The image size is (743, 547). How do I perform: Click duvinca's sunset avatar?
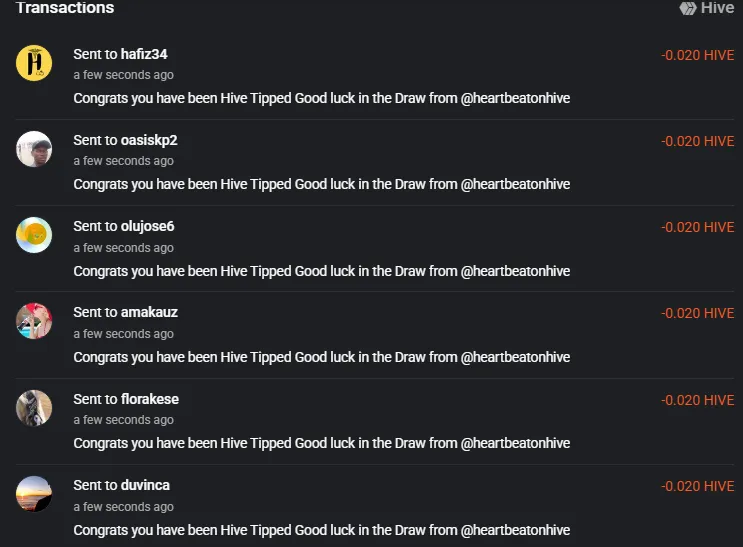pyautogui.click(x=34, y=494)
